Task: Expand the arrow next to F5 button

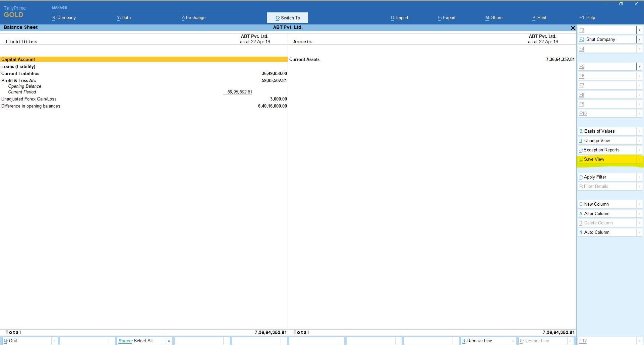Action: pyautogui.click(x=639, y=67)
